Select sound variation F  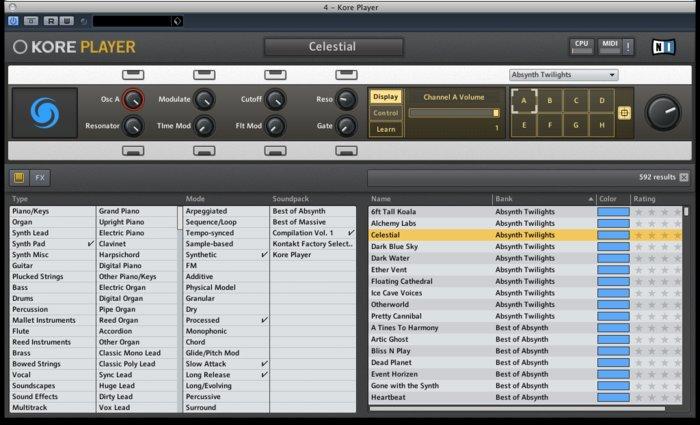click(550, 125)
